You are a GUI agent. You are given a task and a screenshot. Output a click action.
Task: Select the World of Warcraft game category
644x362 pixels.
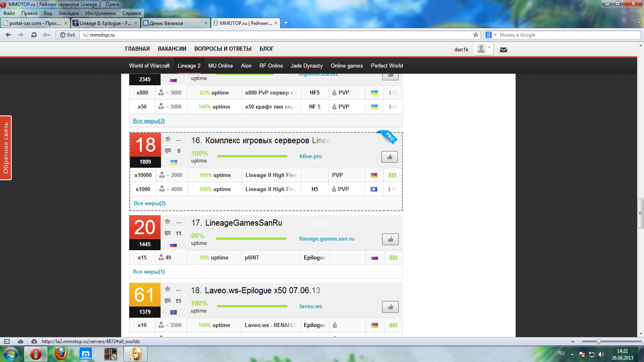pyautogui.click(x=149, y=66)
